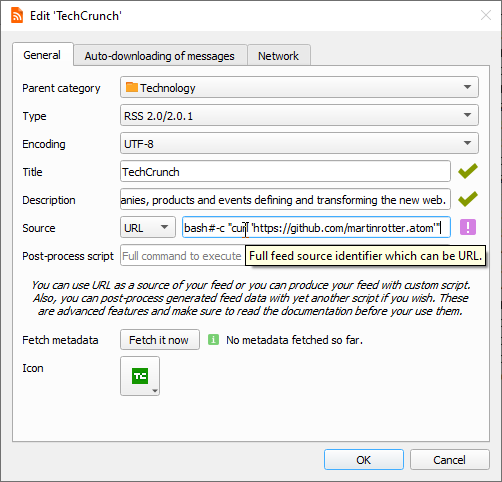This screenshot has height=482, width=502.
Task: Switch to the Network tab
Action: pyautogui.click(x=279, y=55)
